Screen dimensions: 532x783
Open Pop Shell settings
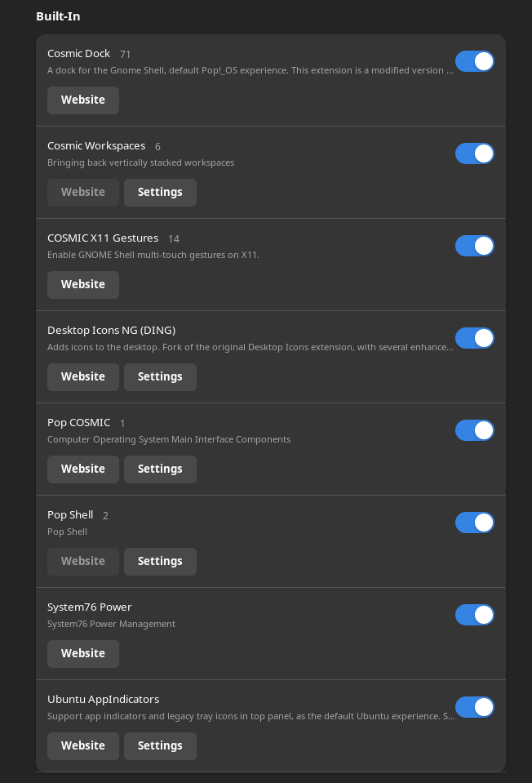(x=160, y=561)
